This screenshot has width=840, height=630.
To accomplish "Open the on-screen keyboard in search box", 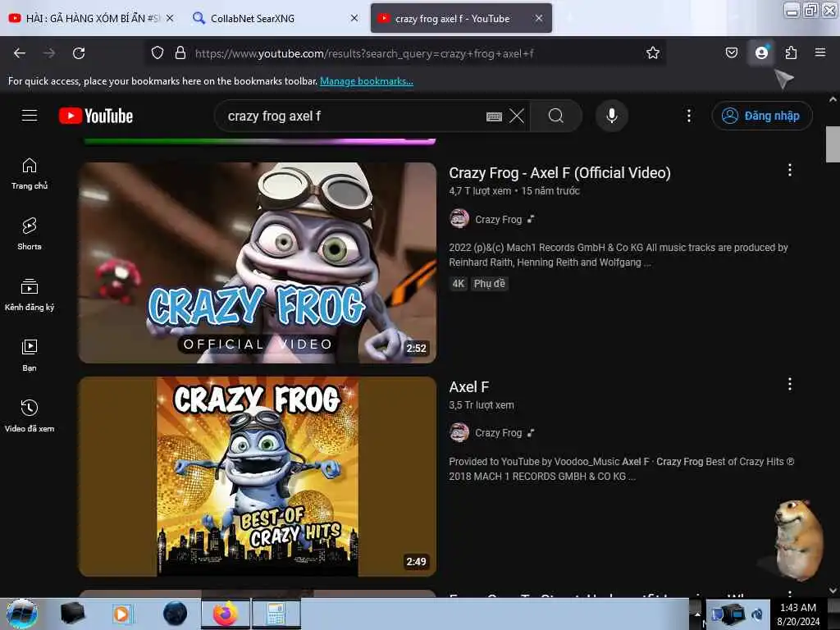I will [494, 116].
